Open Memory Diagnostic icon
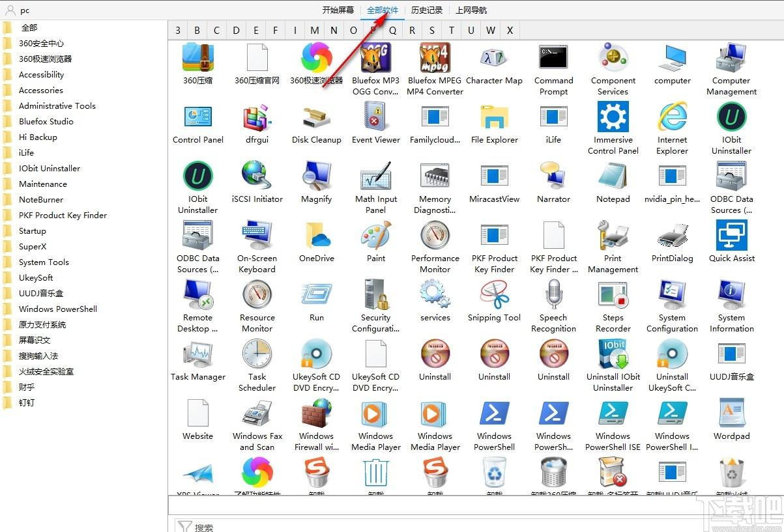This screenshot has height=532, width=784. pos(435,176)
